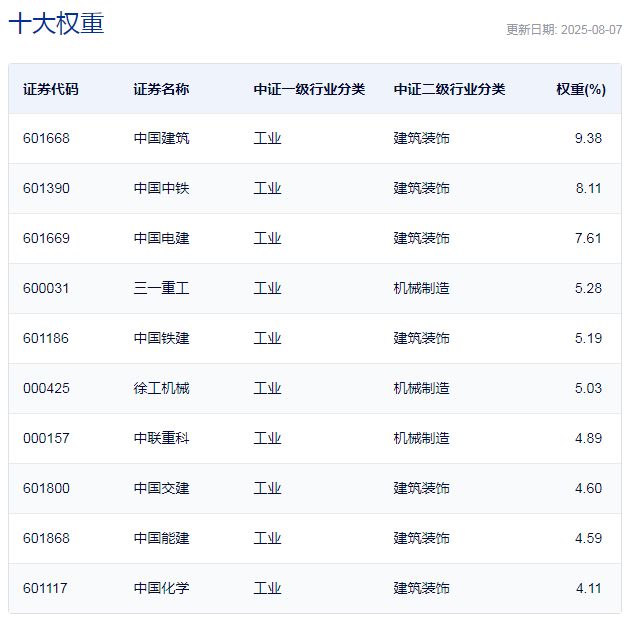This screenshot has height=619, width=627.
Task: Click 建筑装饰 in the 中国建筑 row
Action: (x=421, y=138)
